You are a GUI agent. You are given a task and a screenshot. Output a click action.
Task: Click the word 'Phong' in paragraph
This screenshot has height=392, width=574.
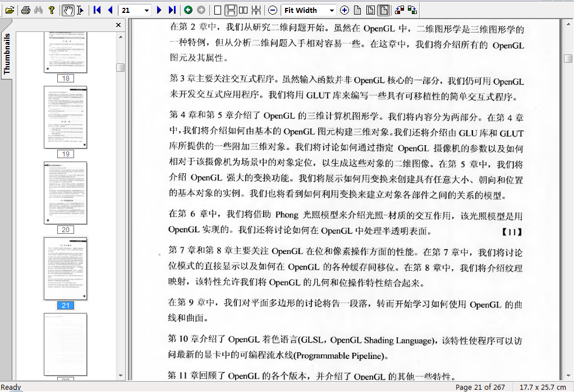[287, 215]
